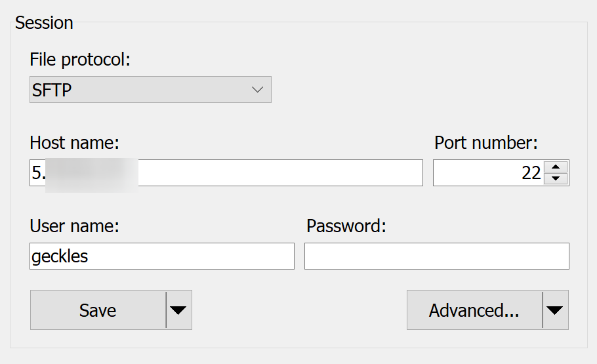
Task: Click the "Session" group box title
Action: (x=44, y=23)
